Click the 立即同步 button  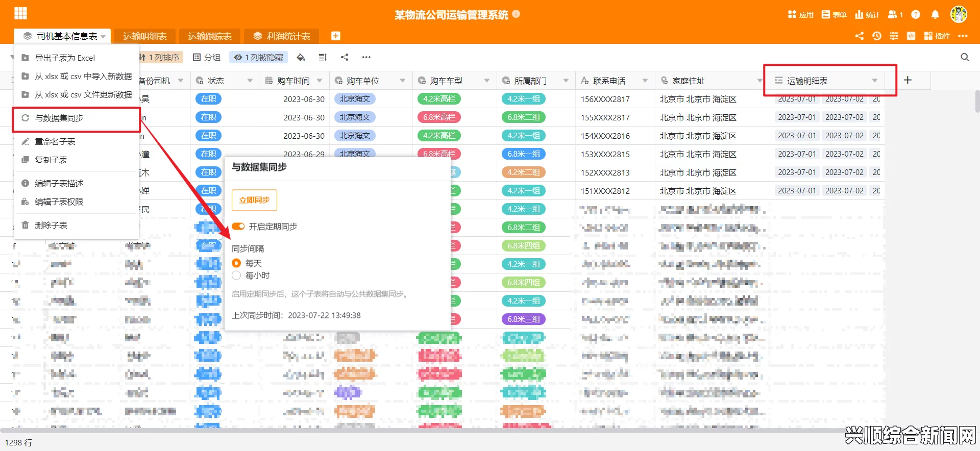coord(254,200)
